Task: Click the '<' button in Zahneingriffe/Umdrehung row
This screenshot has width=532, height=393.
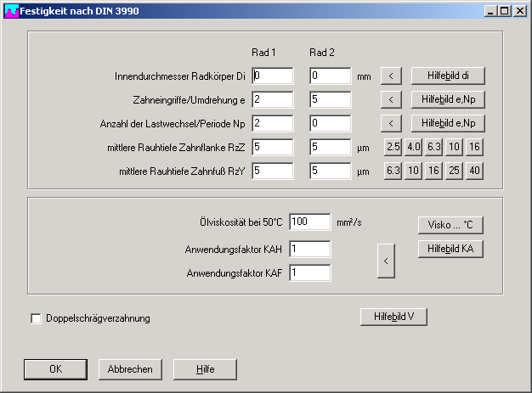Action: coord(390,99)
